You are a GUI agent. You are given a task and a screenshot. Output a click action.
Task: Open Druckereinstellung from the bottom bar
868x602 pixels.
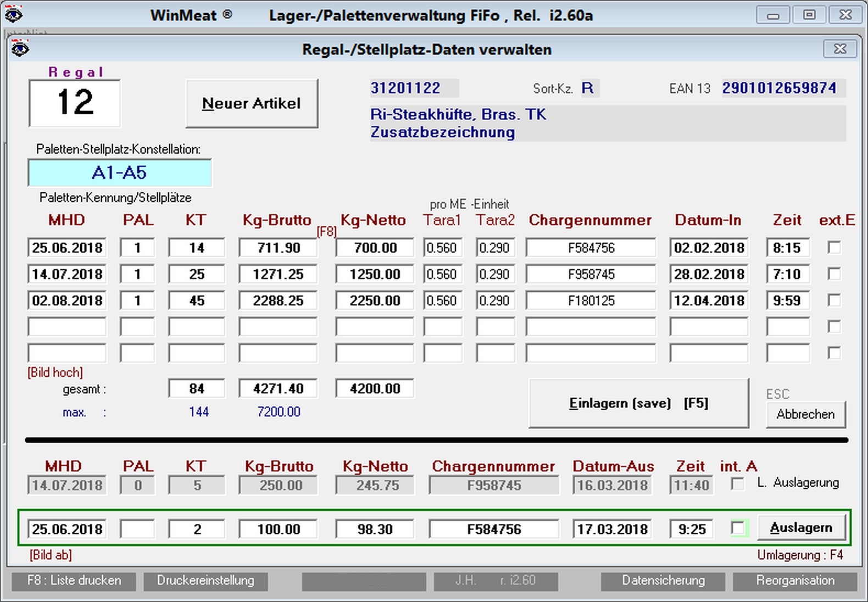(205, 581)
